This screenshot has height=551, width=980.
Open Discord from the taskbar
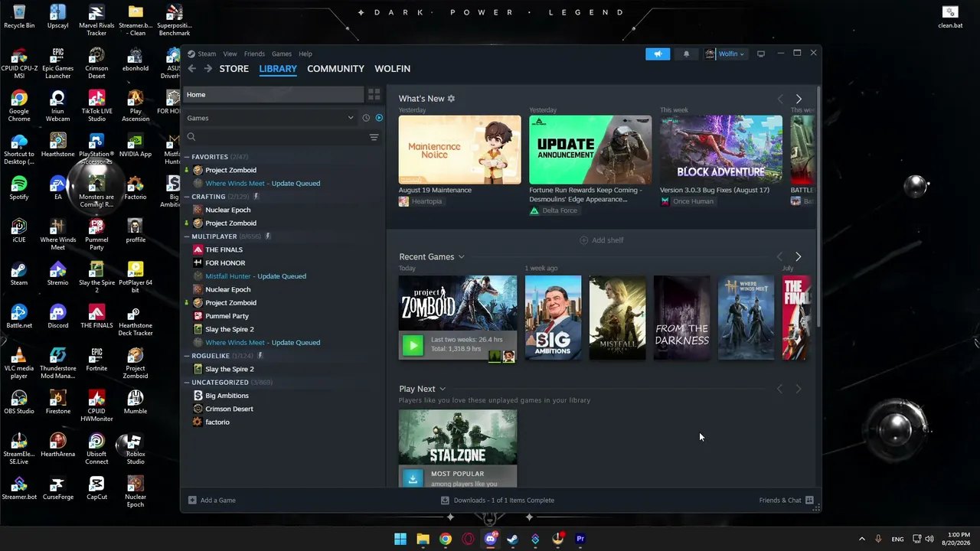click(x=491, y=539)
